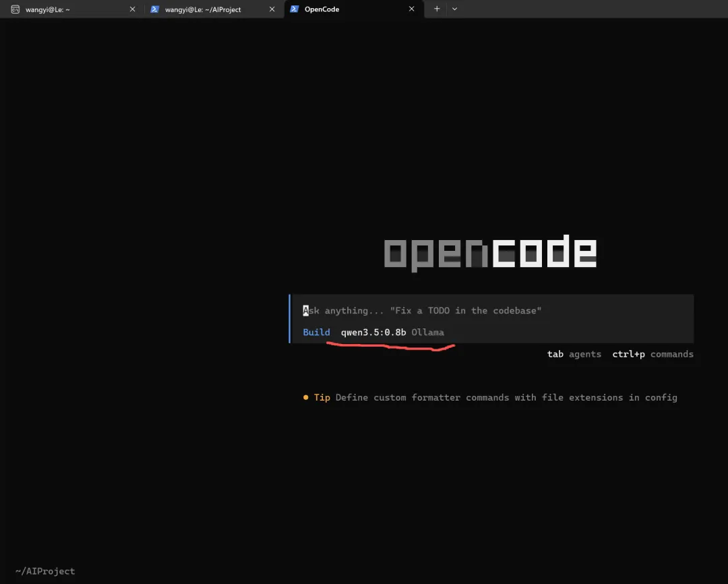Image resolution: width=728 pixels, height=584 pixels.
Task: Expand the new tab profile dropdown
Action: coord(454,9)
